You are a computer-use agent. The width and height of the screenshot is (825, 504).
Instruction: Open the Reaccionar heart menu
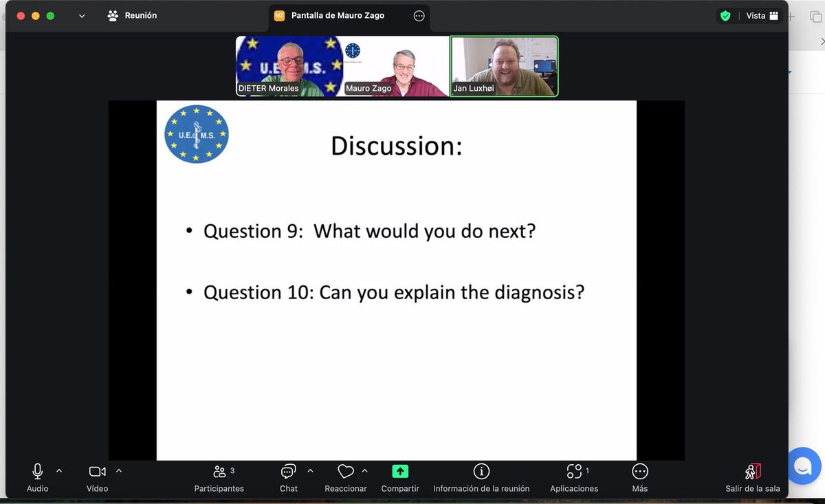click(346, 472)
